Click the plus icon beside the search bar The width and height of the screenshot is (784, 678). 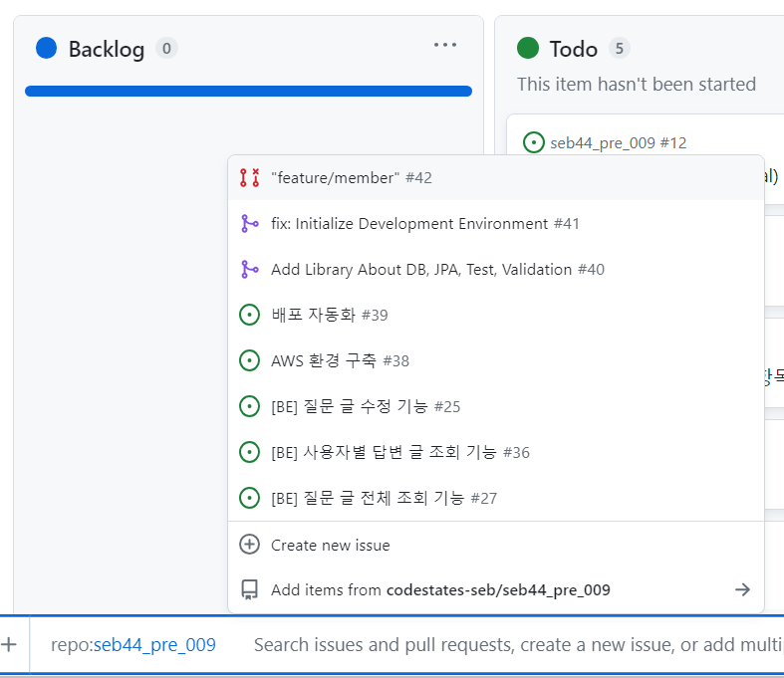(9, 644)
